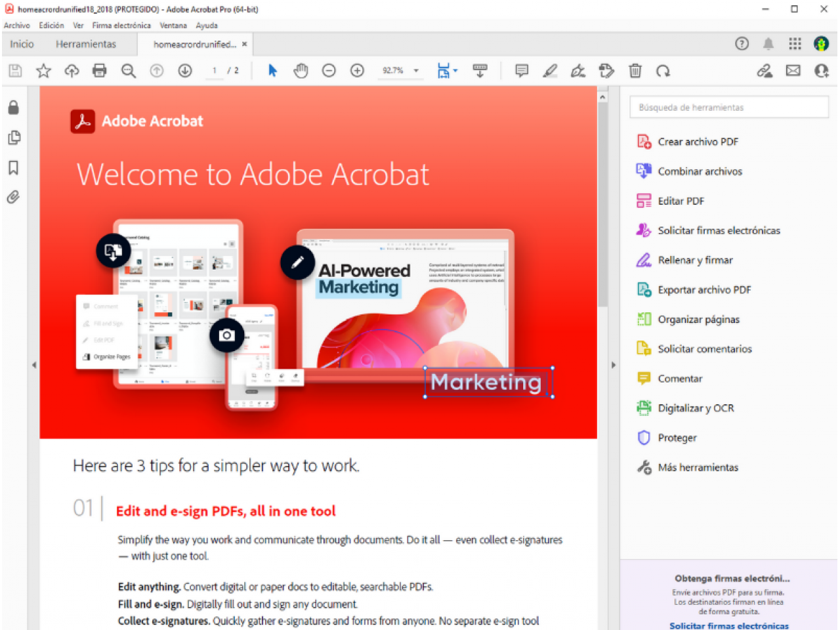Add a sticky note comment
840x630 pixels.
(x=522, y=70)
